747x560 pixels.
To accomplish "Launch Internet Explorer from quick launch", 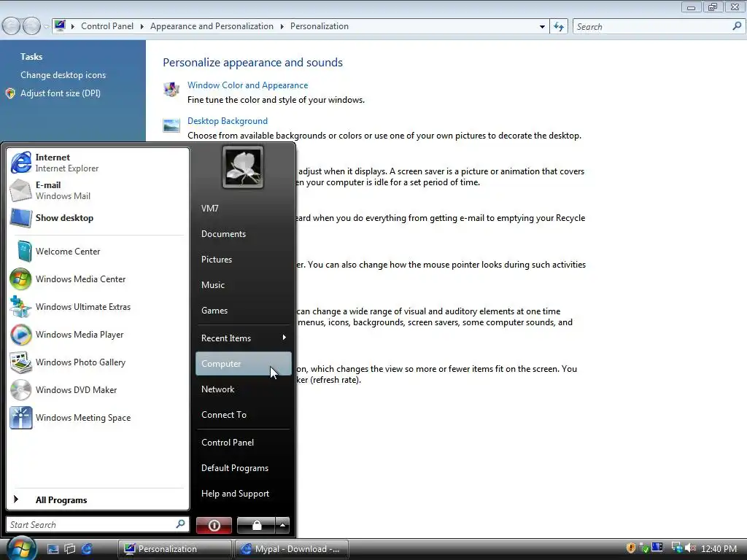I will 87,549.
